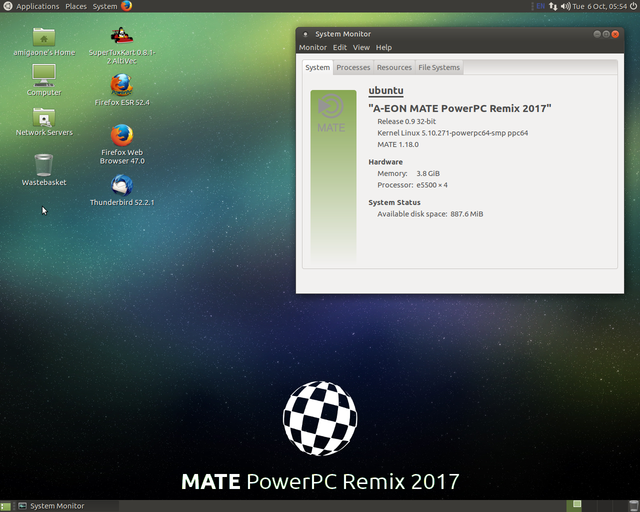
Task: Click the System Monitor taskbar button
Action: [67, 506]
